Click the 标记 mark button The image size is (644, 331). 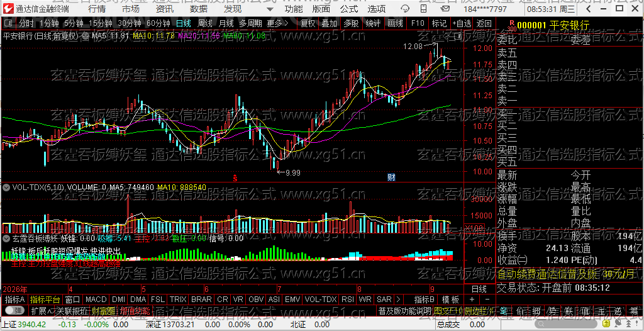pos(439,23)
